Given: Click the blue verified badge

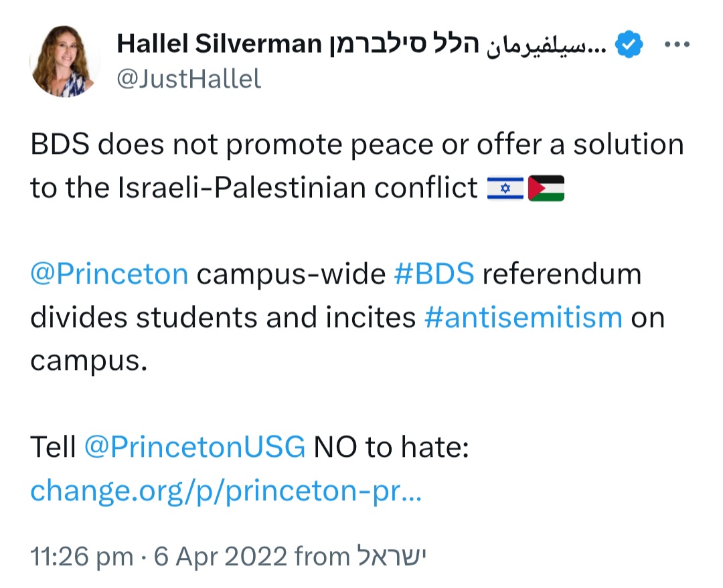Looking at the screenshot, I should pos(629,45).
